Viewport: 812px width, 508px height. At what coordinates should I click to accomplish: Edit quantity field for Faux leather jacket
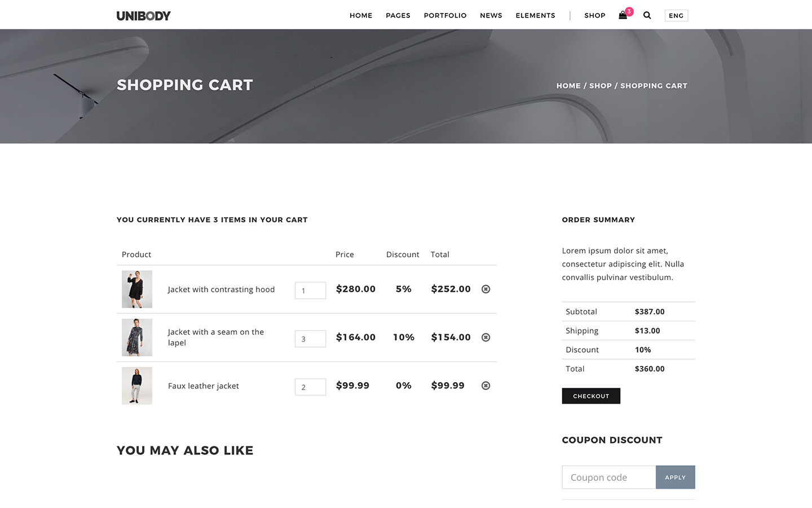point(310,387)
